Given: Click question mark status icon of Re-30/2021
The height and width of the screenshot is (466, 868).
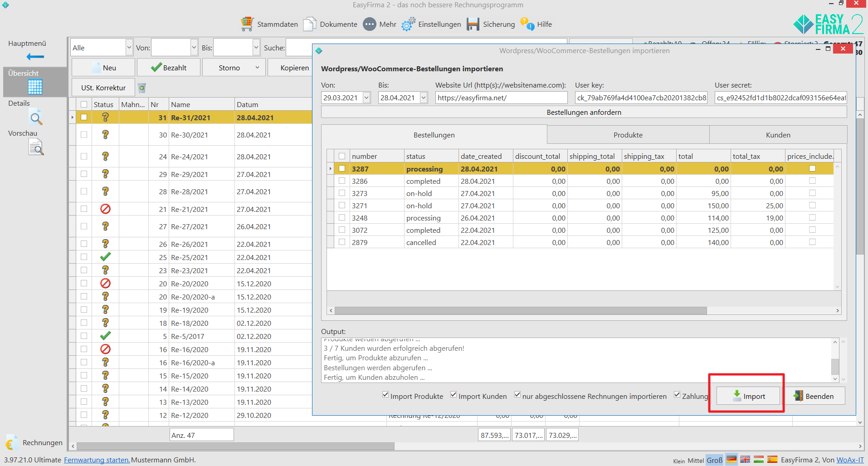Looking at the screenshot, I should point(105,135).
